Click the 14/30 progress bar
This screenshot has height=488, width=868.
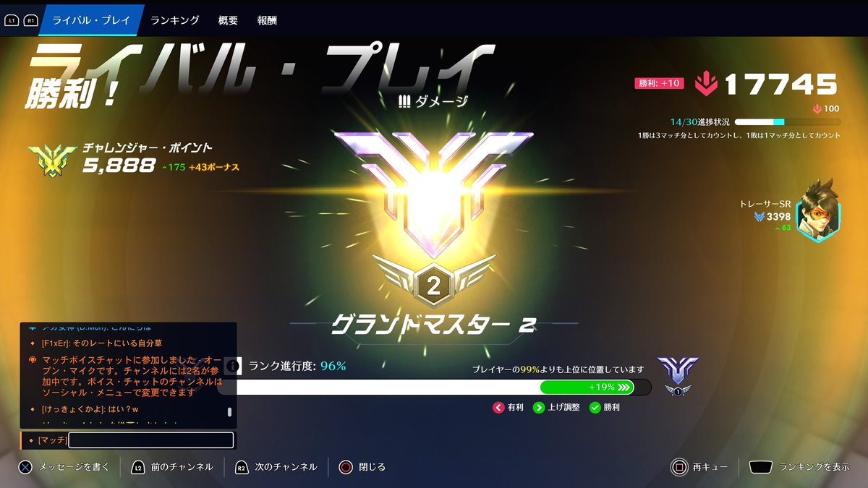(787, 122)
